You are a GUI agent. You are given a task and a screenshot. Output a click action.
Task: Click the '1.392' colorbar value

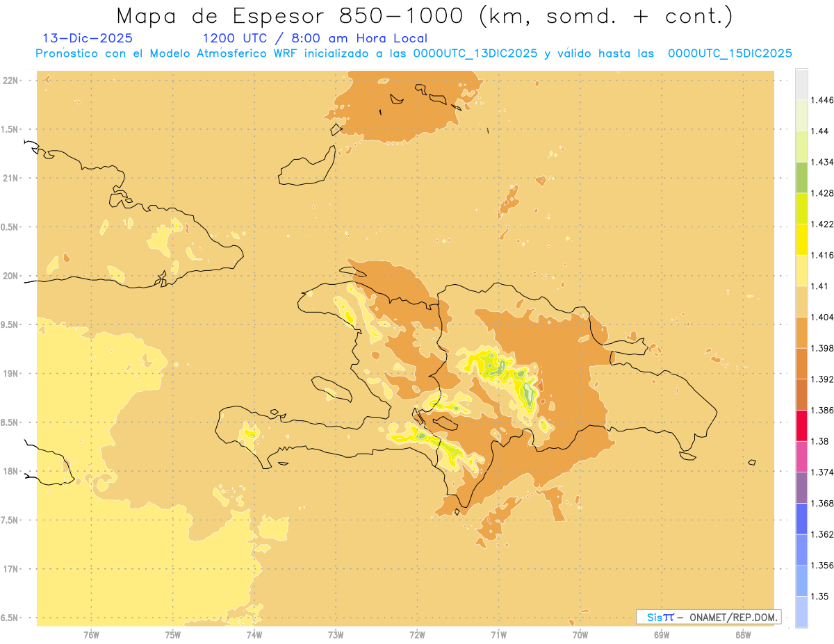click(x=823, y=379)
